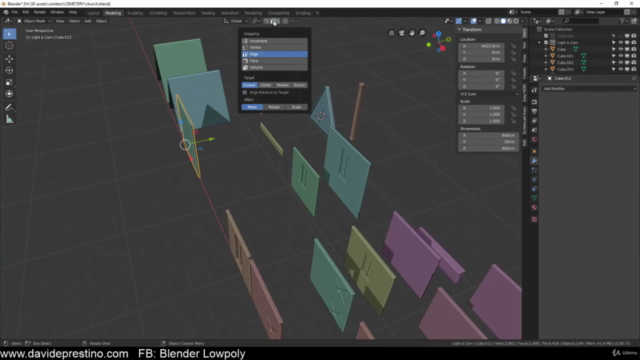
Task: Choose Vertex snapping option
Action: coord(275,48)
